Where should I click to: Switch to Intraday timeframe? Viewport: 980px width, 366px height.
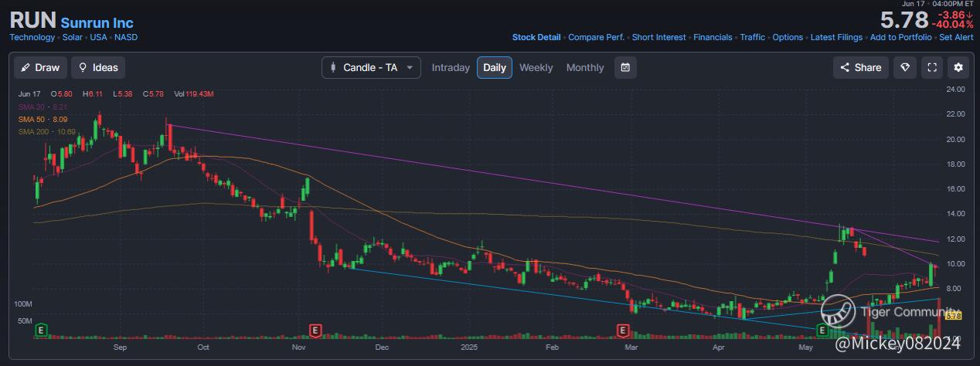coord(451,67)
